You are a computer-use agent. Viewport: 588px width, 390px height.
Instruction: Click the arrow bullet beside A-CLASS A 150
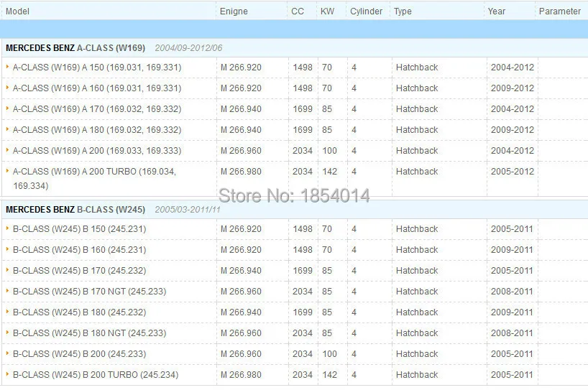point(7,67)
